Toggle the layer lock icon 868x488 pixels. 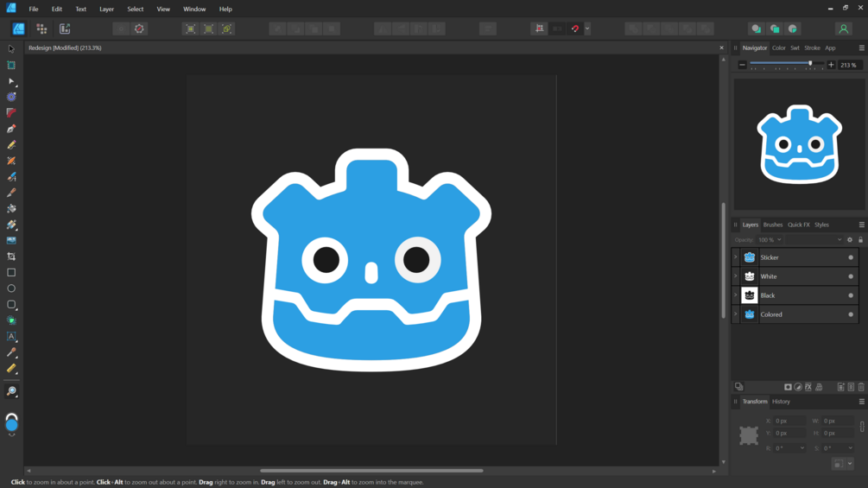860,239
